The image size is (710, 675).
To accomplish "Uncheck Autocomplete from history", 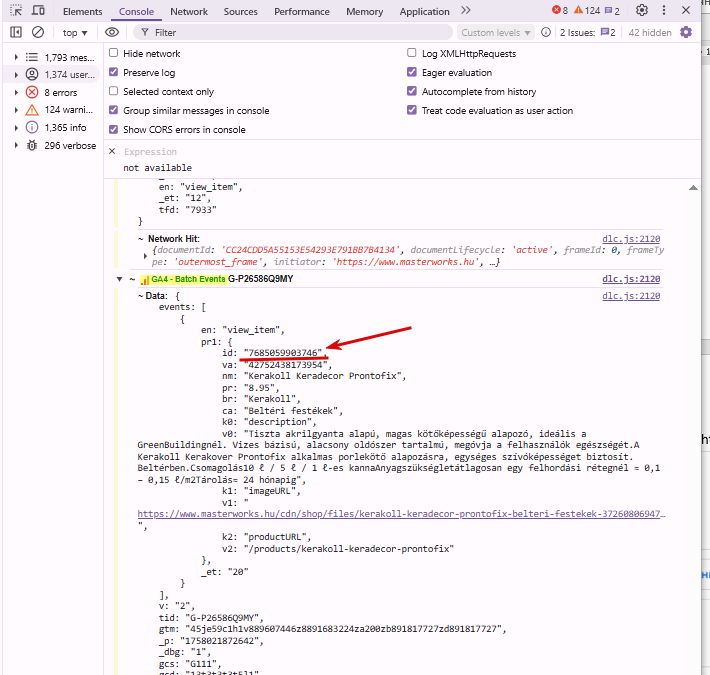I will (412, 91).
